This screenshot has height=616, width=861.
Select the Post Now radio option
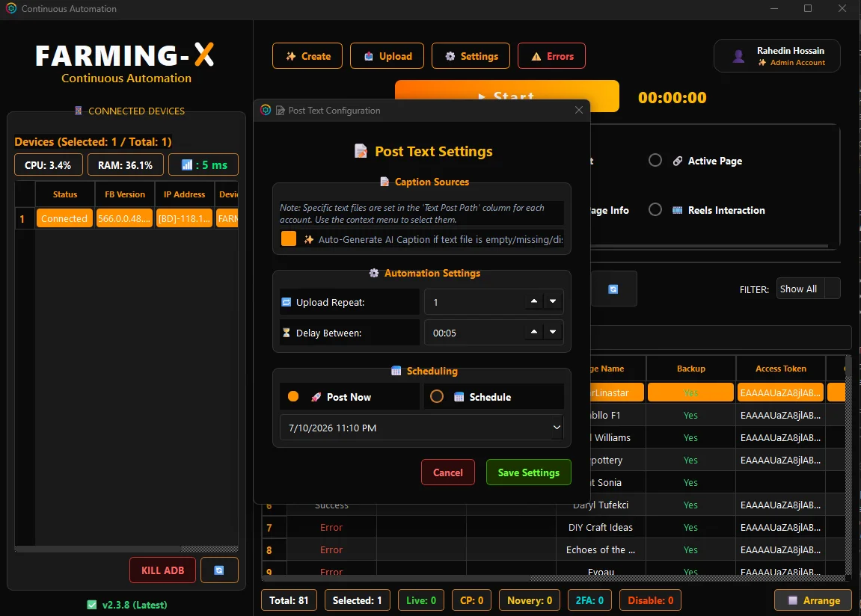(293, 397)
